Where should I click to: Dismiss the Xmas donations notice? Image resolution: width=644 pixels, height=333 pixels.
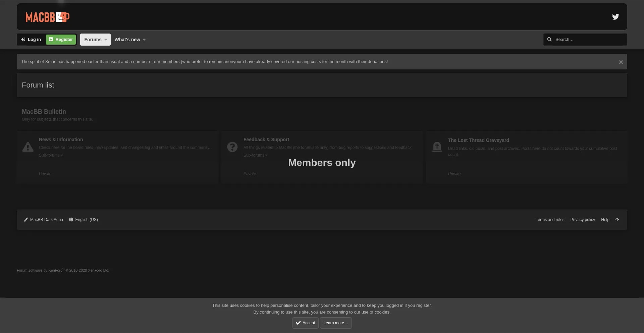621,62
